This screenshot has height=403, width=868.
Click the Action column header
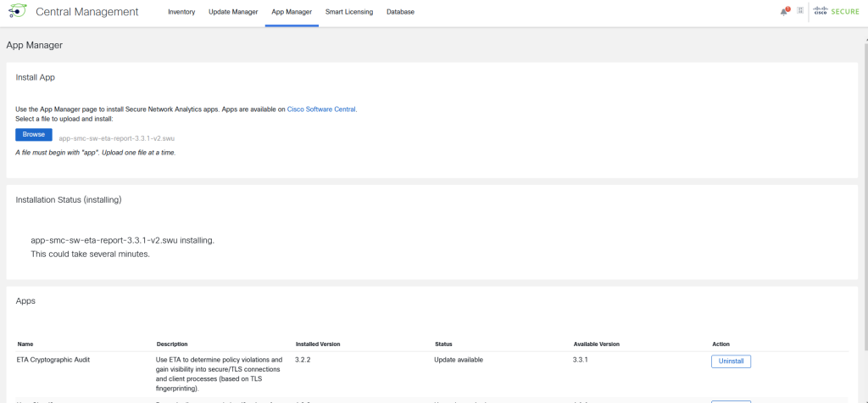coord(721,344)
